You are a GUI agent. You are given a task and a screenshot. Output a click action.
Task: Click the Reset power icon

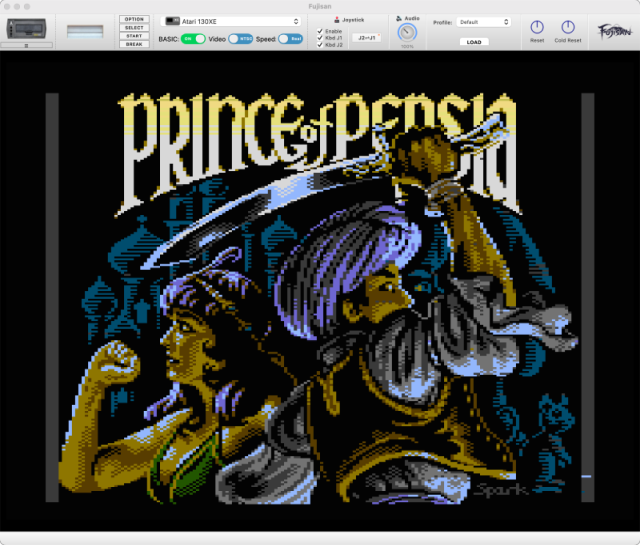tap(537, 27)
